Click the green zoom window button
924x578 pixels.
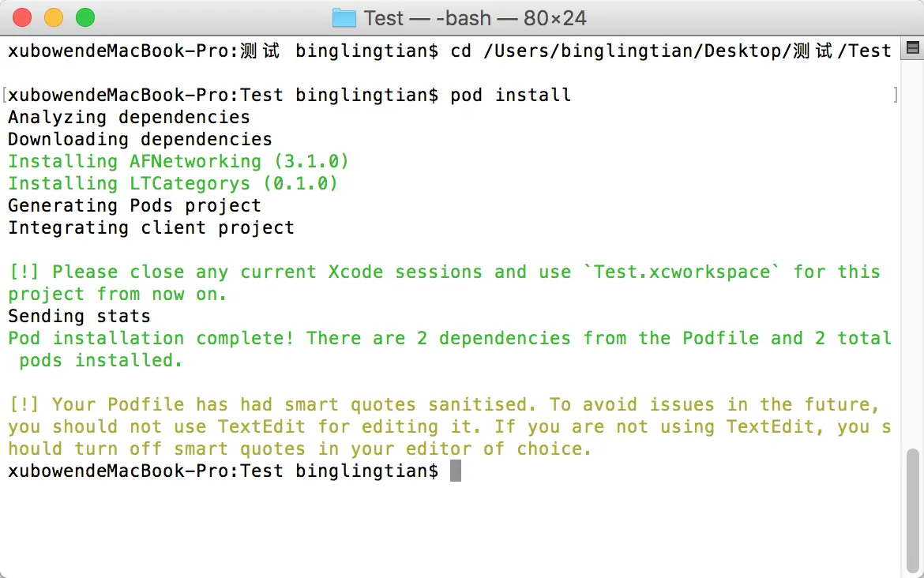coord(85,17)
